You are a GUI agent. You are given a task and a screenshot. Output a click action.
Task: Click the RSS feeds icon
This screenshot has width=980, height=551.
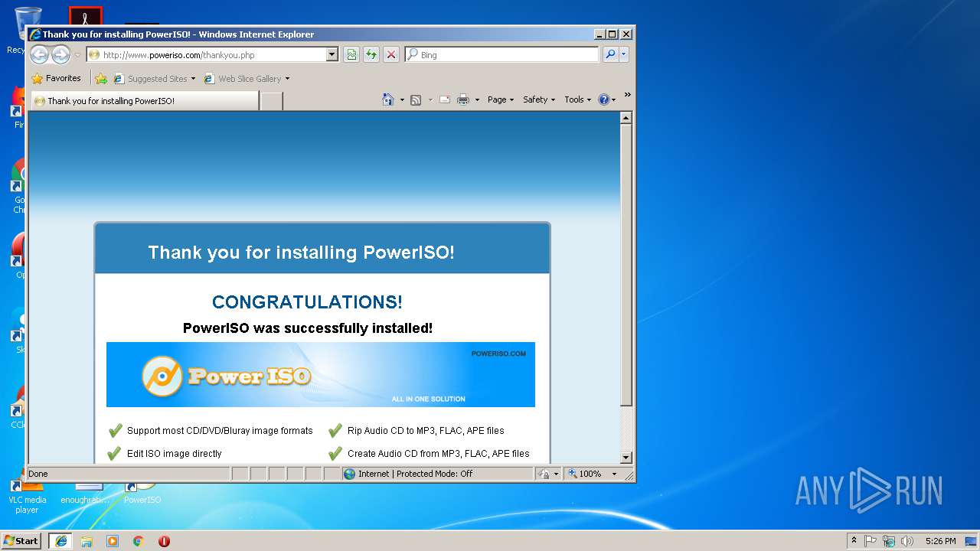tap(416, 99)
